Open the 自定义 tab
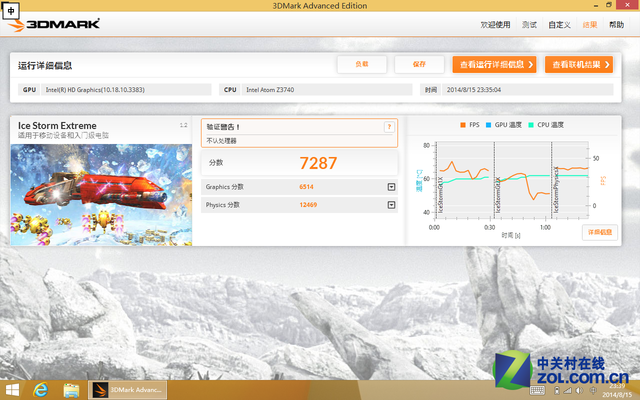Image resolution: width=640 pixels, height=400 pixels. pyautogui.click(x=559, y=25)
